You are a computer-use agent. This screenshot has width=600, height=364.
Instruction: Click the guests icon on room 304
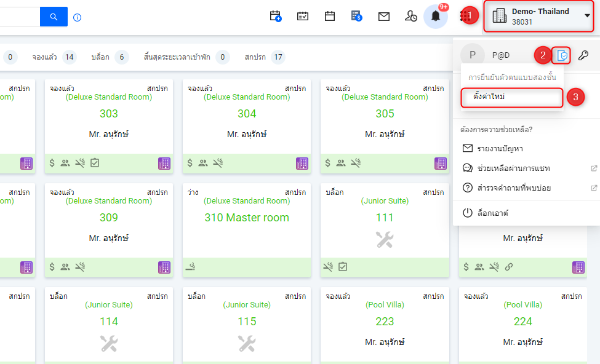(203, 164)
